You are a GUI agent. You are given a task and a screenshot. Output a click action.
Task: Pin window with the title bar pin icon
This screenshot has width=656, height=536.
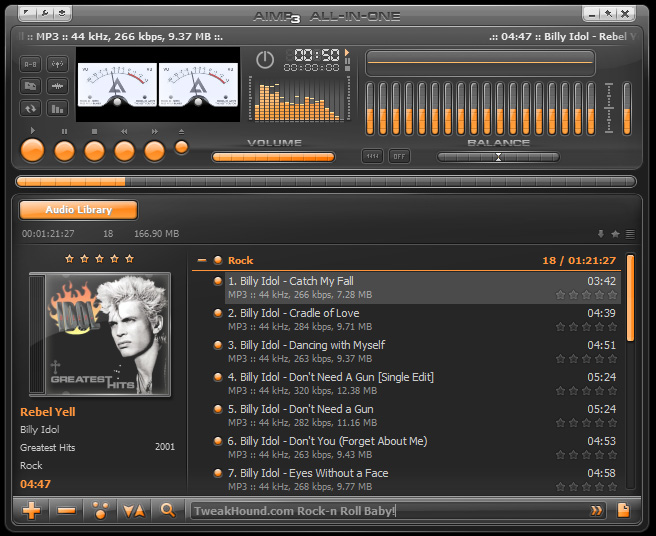(x=609, y=14)
